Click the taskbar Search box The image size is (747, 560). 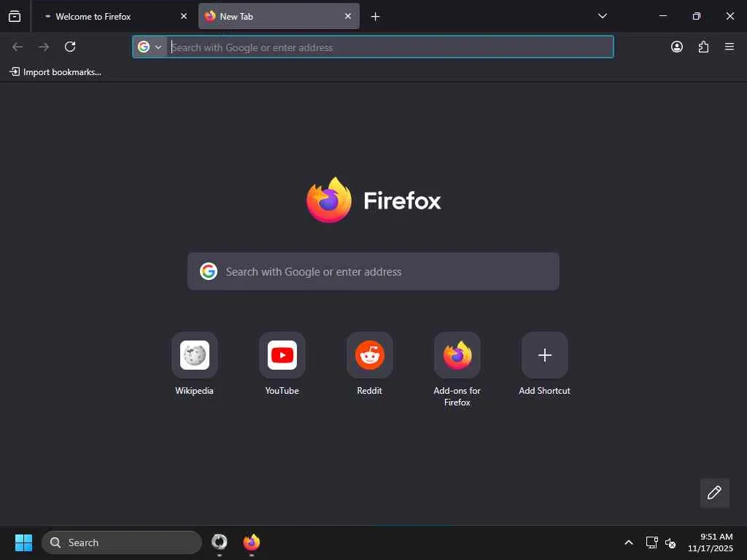(122, 542)
